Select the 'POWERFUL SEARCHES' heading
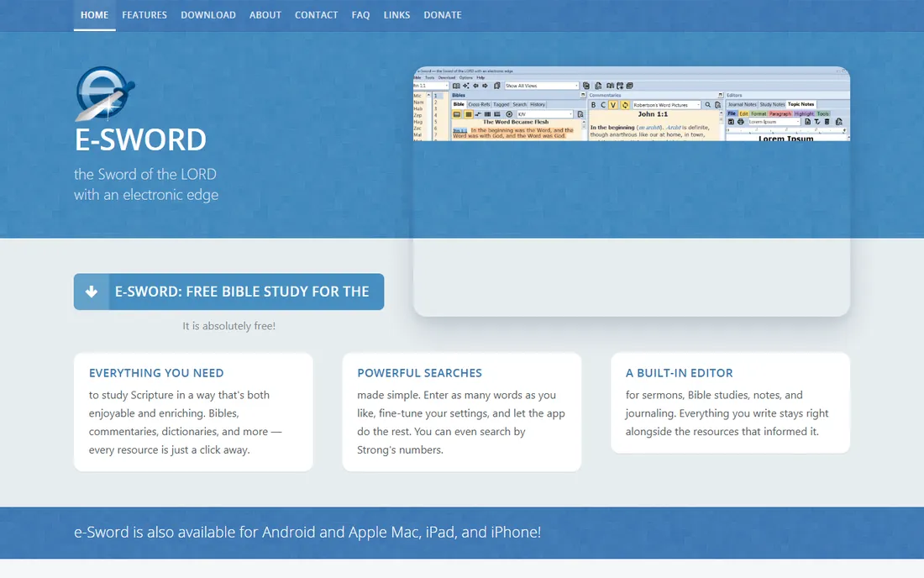The height and width of the screenshot is (578, 924). pyautogui.click(x=419, y=373)
